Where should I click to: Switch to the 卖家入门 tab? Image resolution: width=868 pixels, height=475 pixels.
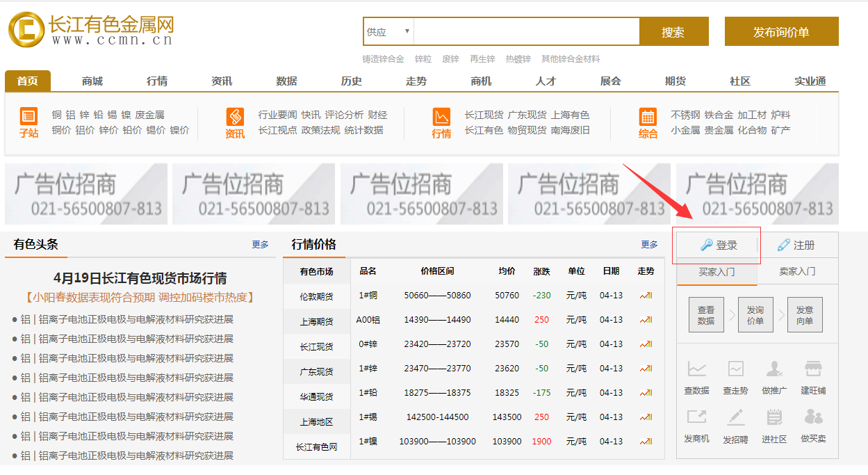[797, 271]
